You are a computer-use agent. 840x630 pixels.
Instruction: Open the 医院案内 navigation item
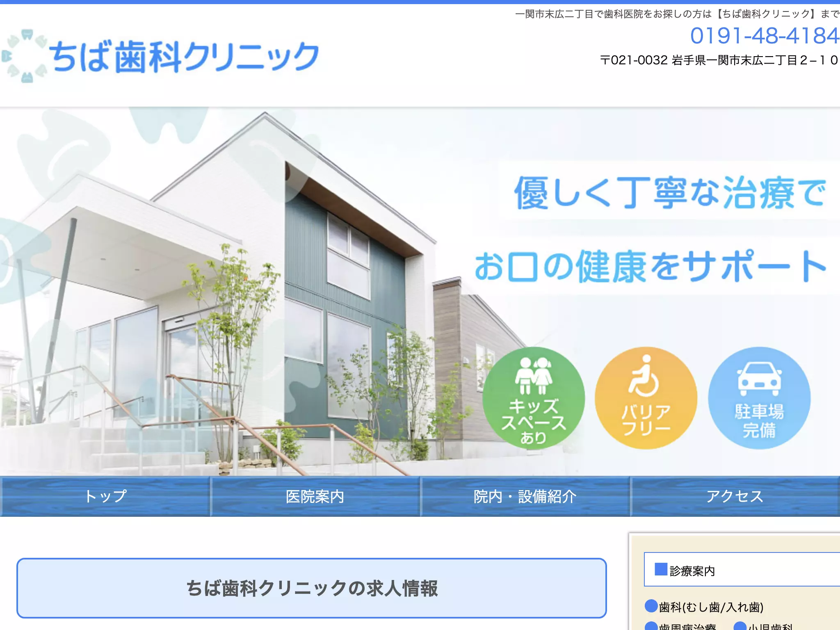pos(315,496)
